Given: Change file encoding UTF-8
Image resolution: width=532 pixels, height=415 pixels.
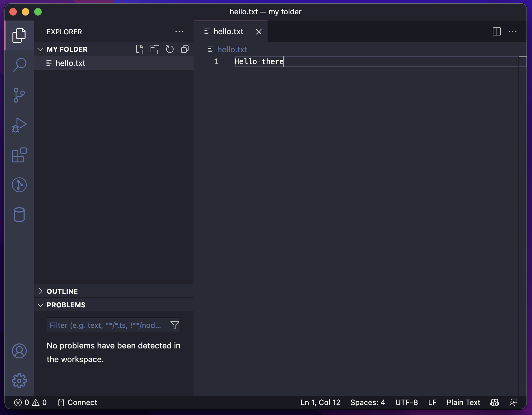Looking at the screenshot, I should tap(407, 403).
